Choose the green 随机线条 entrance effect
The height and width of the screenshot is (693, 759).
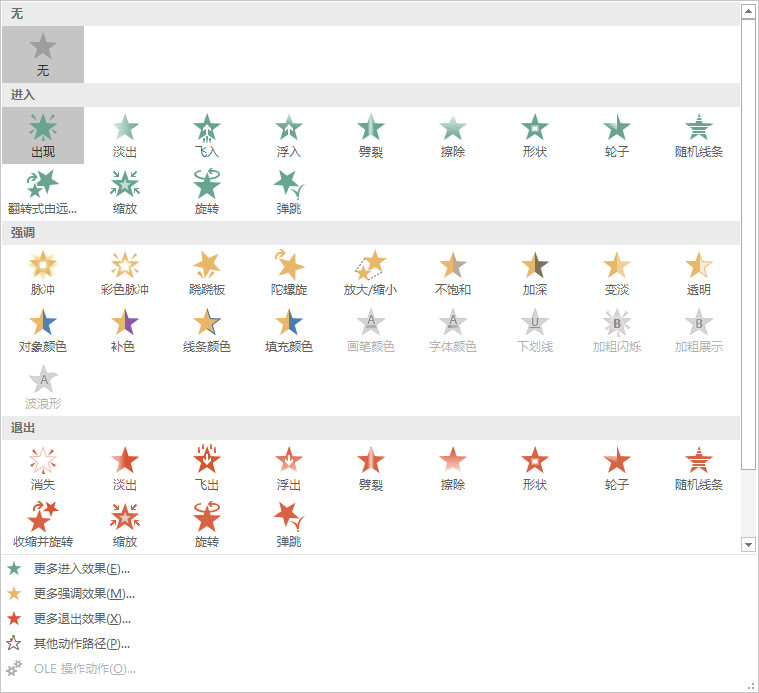click(699, 136)
